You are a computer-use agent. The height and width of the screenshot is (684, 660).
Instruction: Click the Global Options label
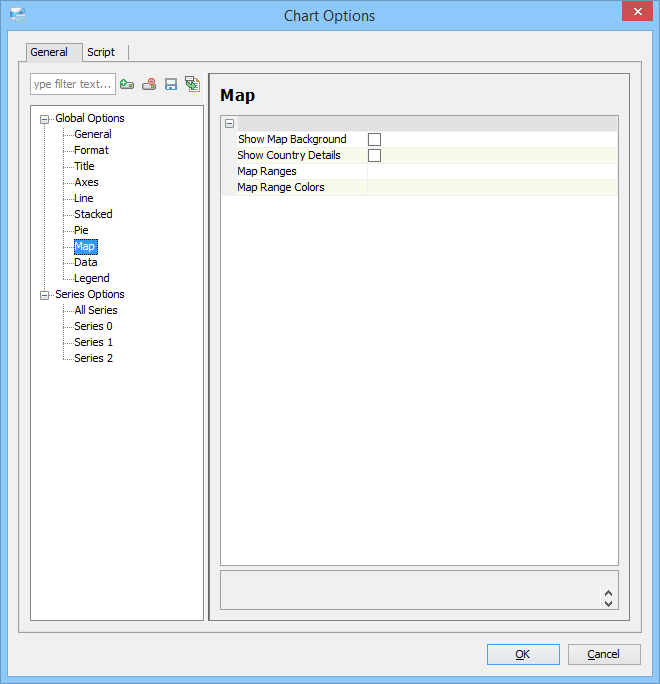[x=90, y=119]
